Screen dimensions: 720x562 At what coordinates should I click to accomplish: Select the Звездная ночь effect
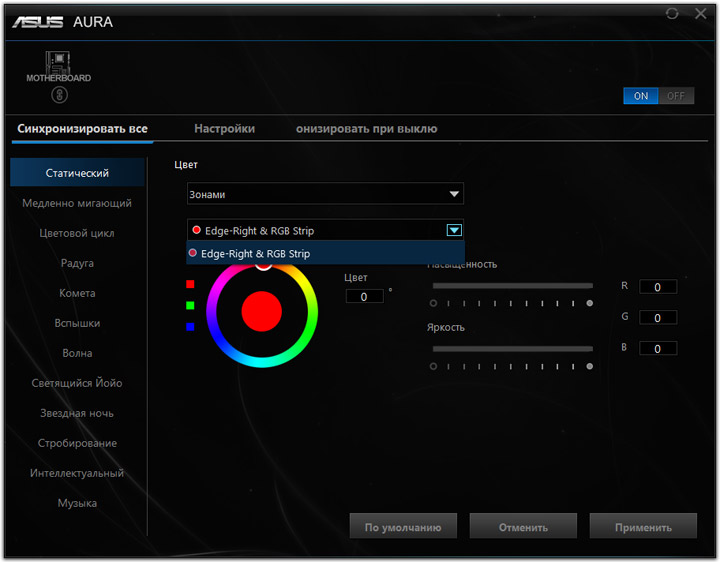77,413
